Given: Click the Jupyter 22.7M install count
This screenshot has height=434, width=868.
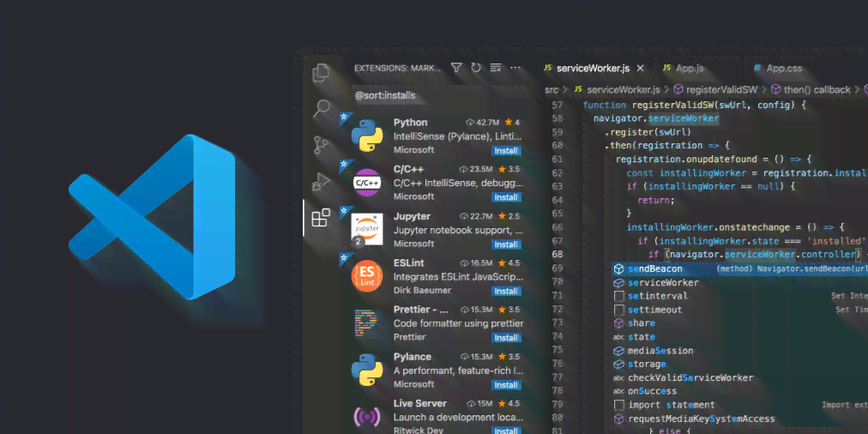Looking at the screenshot, I should [x=476, y=216].
